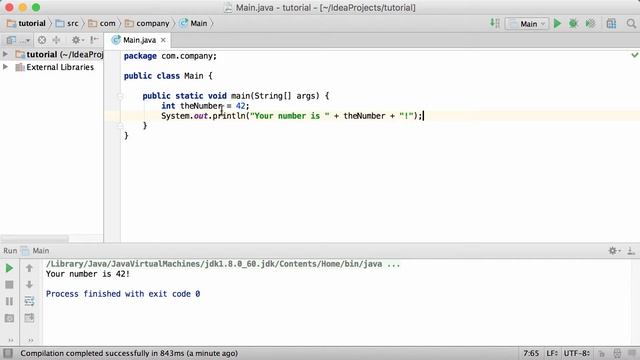Open the project view selector dropdown
Image resolution: width=640 pixels, height=360 pixels.
click(x=18, y=40)
